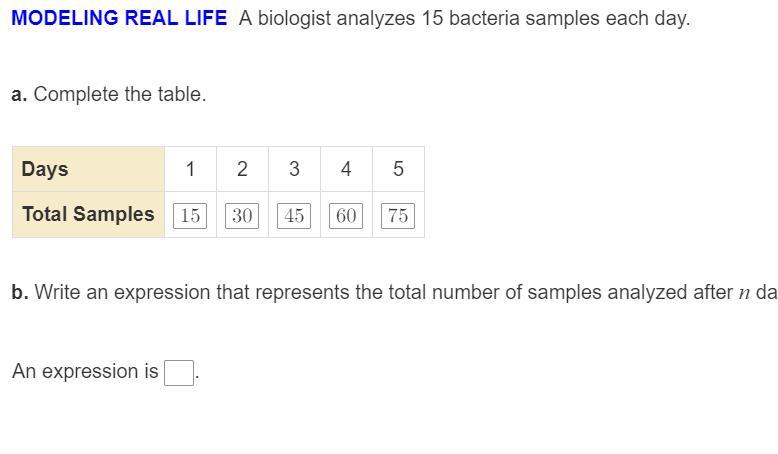Click the Days cell showing 3
This screenshot has height=454, width=778.
point(294,169)
